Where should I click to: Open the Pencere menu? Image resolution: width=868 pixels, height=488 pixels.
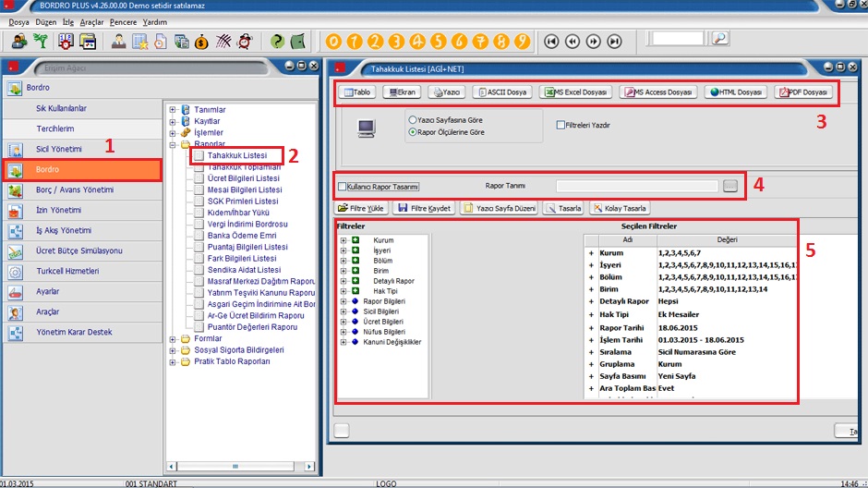123,22
